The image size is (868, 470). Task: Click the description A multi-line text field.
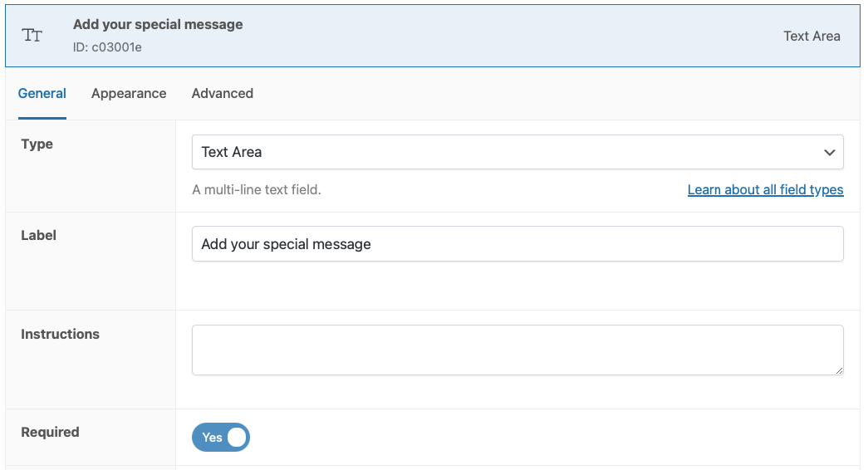point(257,190)
